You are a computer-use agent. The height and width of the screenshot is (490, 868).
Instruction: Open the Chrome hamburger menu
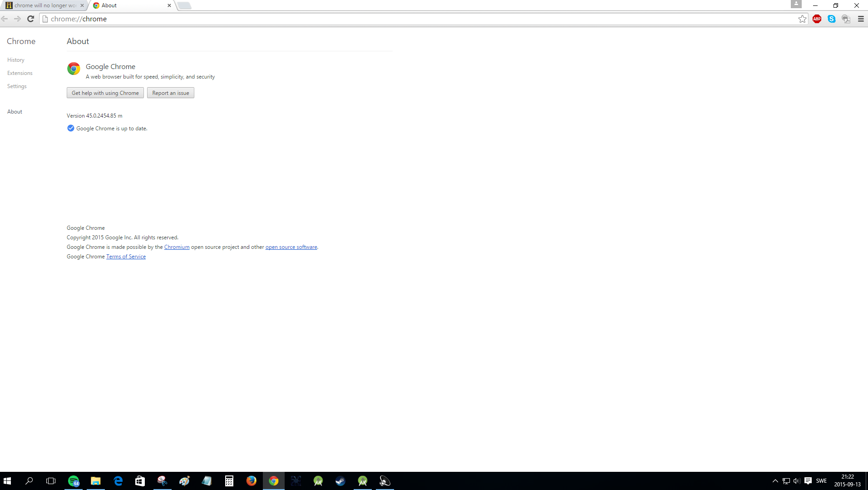tap(861, 19)
